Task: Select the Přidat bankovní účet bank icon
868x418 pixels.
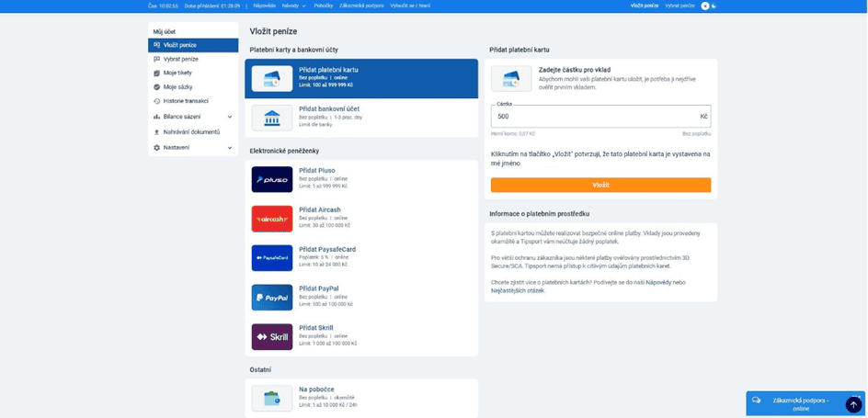Action: coord(272,118)
